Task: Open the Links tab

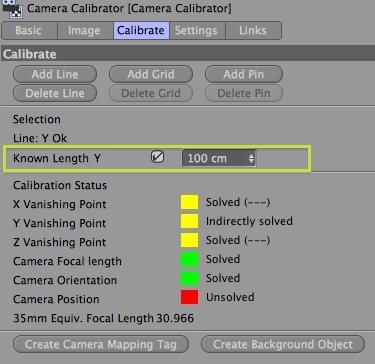Action: coord(253,31)
